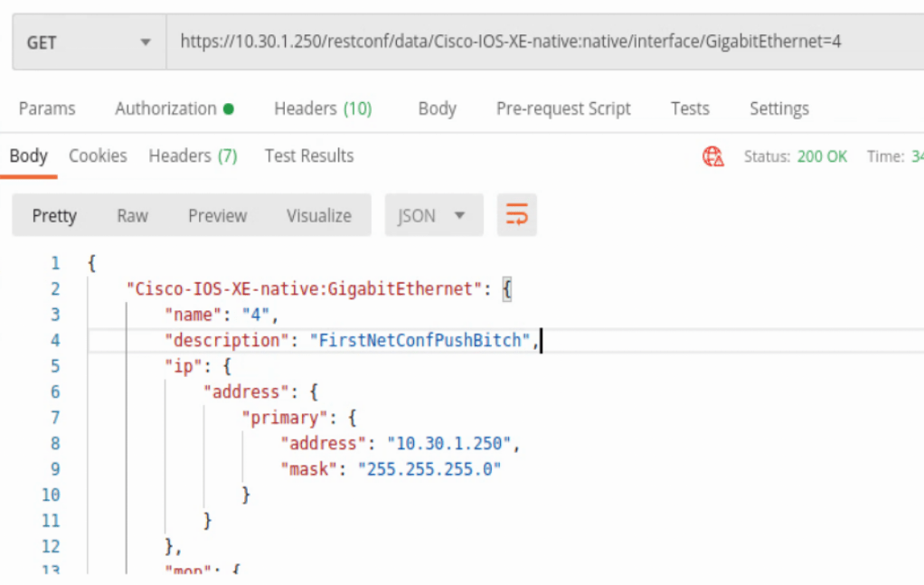Image resolution: width=924 pixels, height=585 pixels.
Task: Select the Pretty view button
Action: tap(54, 216)
